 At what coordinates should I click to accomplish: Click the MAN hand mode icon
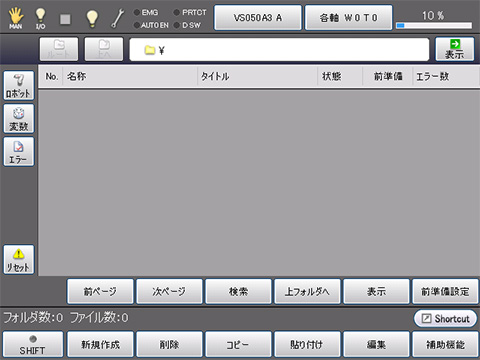click(16, 18)
